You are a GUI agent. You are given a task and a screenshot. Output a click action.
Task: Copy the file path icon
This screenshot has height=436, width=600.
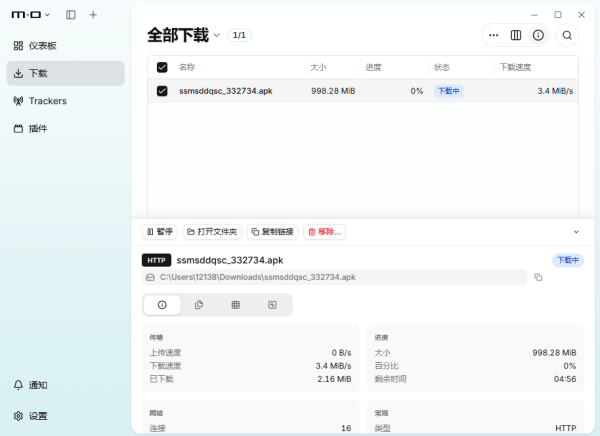tap(538, 277)
